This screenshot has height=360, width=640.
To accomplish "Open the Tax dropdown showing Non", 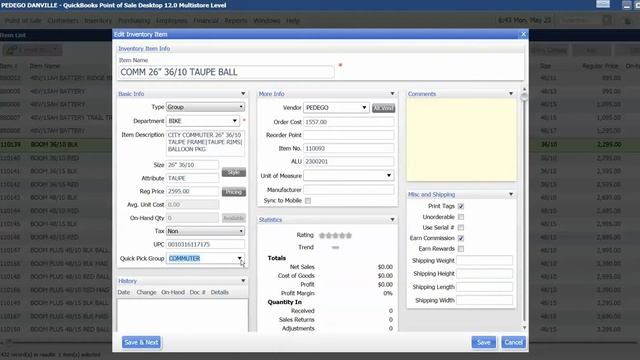I will coord(205,231).
